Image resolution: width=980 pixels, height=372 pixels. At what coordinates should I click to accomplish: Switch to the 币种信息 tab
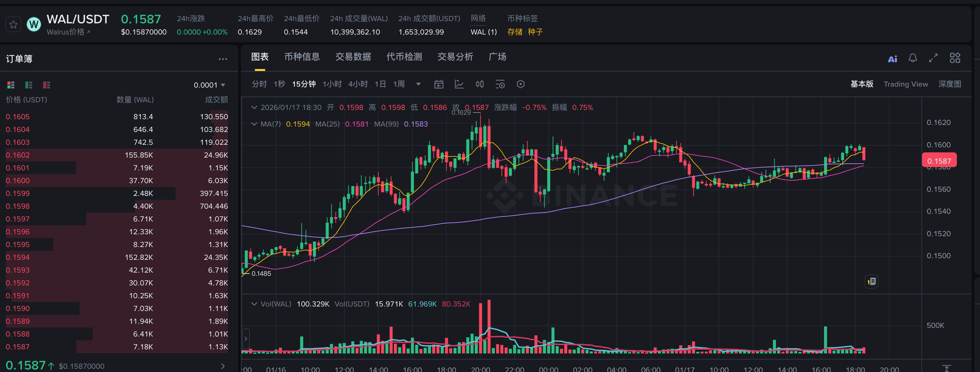(302, 57)
